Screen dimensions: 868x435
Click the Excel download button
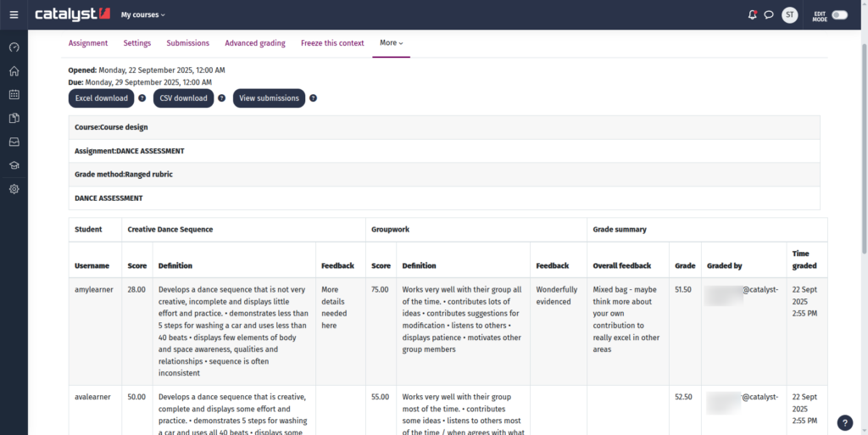tap(102, 98)
